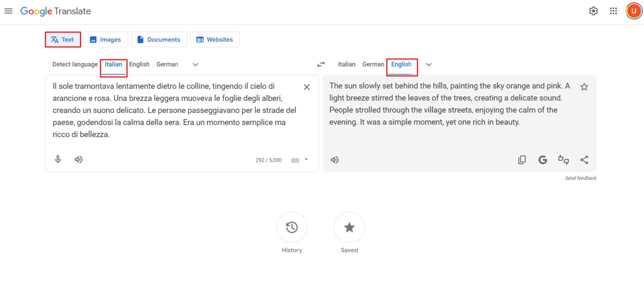Screen dimensions: 644x307
Task: Rate this translation with thumbs icon
Action: click(563, 160)
